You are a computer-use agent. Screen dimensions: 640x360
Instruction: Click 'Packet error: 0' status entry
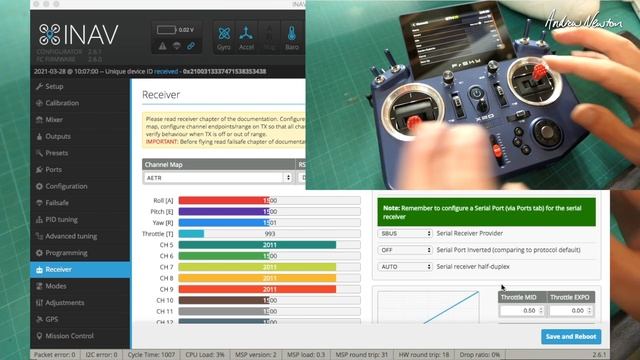[54, 355]
